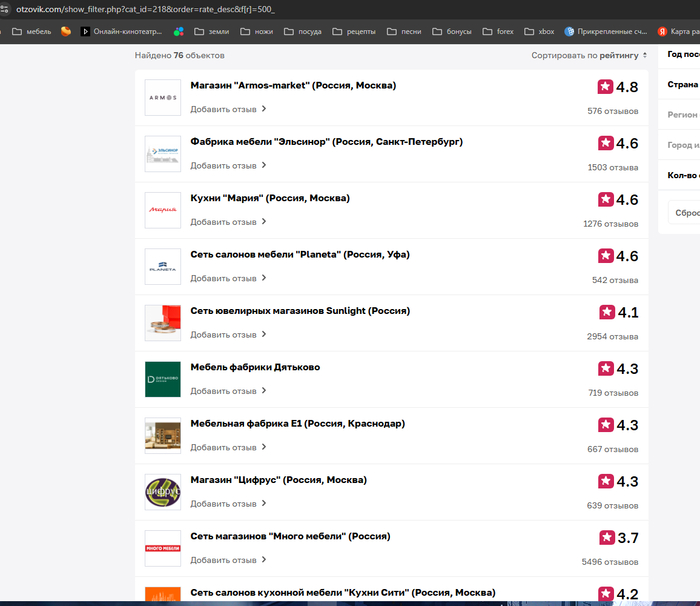Open 'Мебель фабрики Дятьково' listing title
The height and width of the screenshot is (606, 700).
click(255, 367)
